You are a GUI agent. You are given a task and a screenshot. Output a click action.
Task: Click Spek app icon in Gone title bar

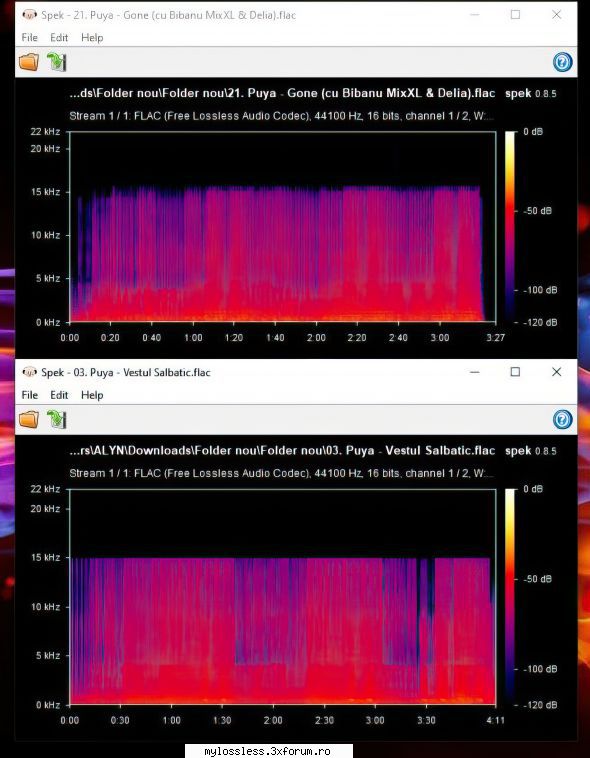click(x=30, y=15)
